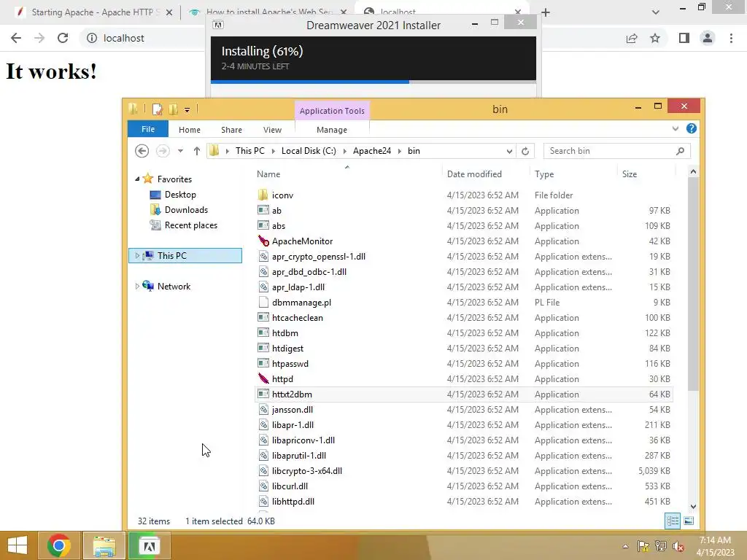Open address bar path history dropdown
The width and height of the screenshot is (747, 560).
coord(509,151)
